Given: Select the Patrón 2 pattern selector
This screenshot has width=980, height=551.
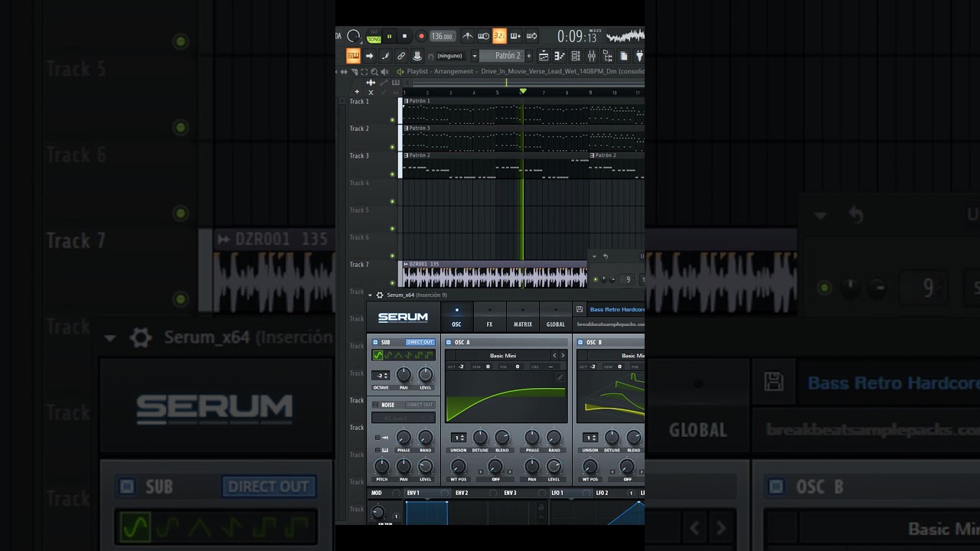Looking at the screenshot, I should coord(502,56).
